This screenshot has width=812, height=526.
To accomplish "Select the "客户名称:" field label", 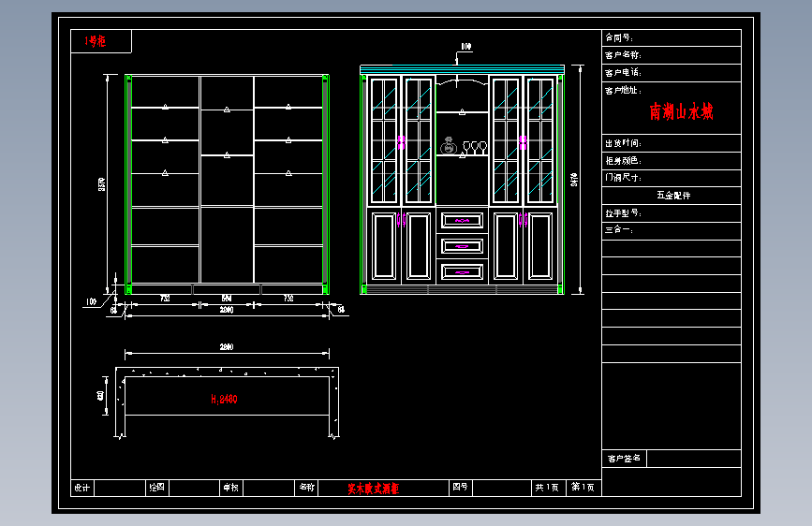I will 623,55.
